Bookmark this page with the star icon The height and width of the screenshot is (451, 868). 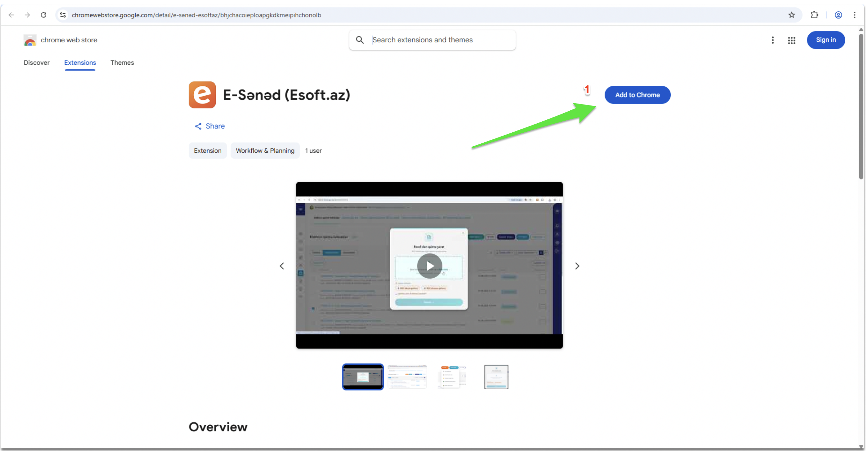point(792,15)
